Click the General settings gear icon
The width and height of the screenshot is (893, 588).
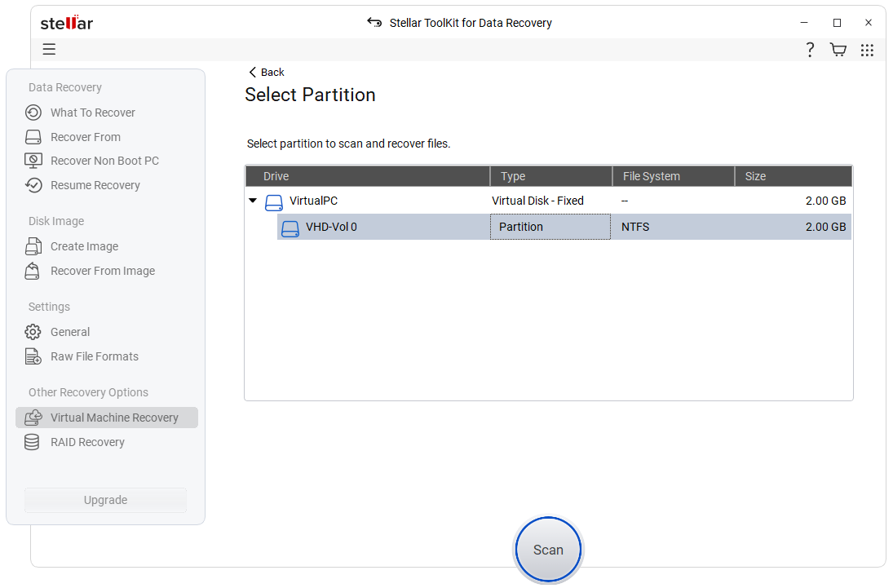point(33,332)
